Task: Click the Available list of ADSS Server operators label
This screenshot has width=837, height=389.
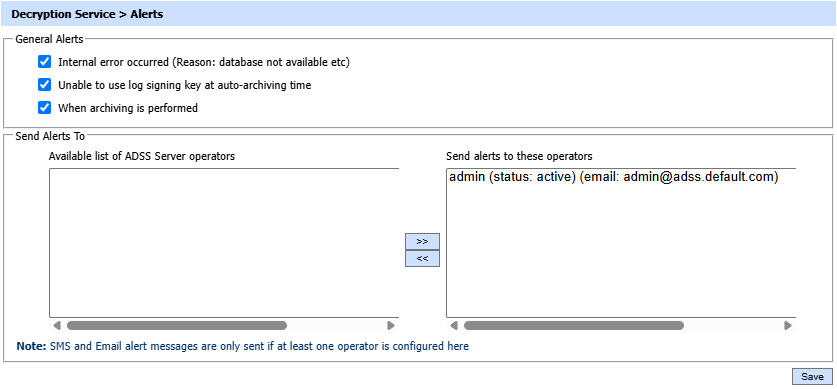Action: click(x=141, y=156)
